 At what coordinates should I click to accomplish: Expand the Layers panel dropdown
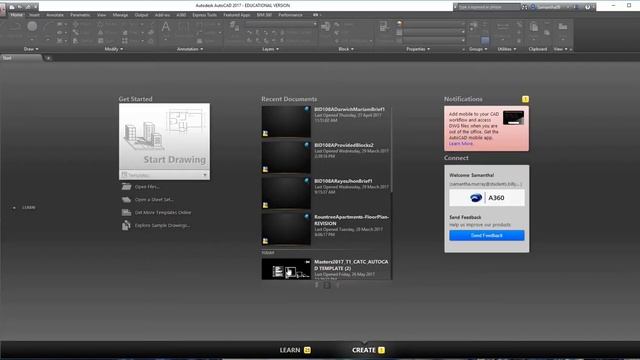[x=270, y=49]
